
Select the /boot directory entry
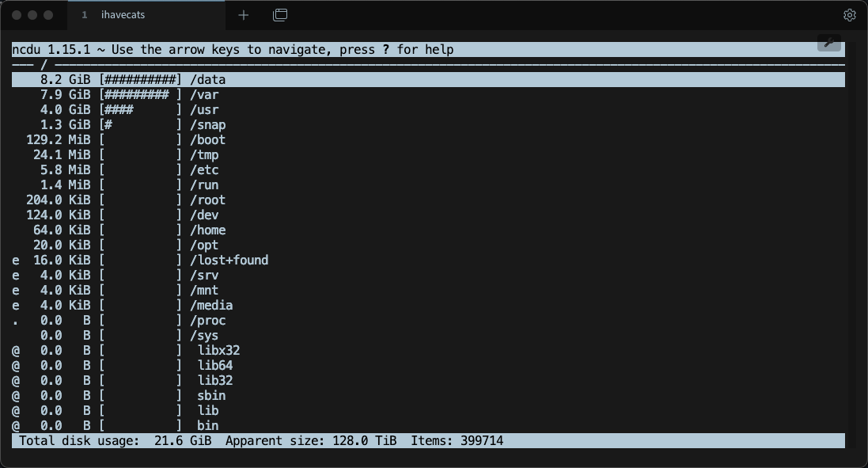point(209,139)
